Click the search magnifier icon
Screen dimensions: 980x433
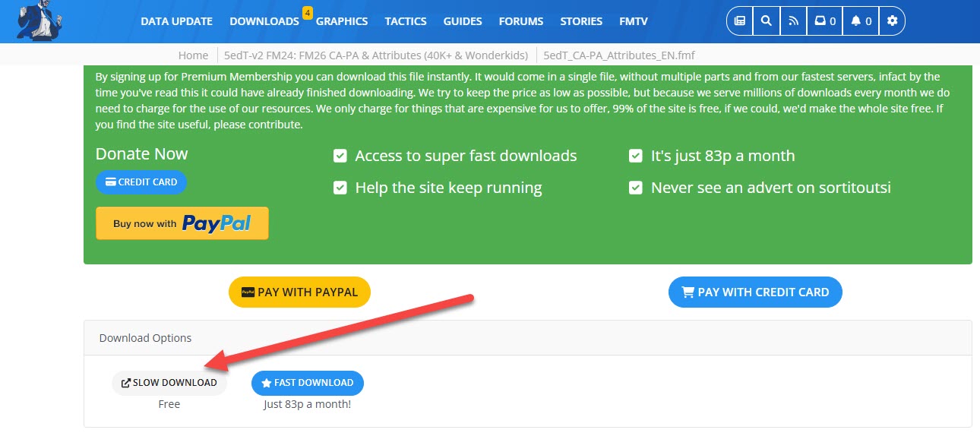[x=767, y=21]
